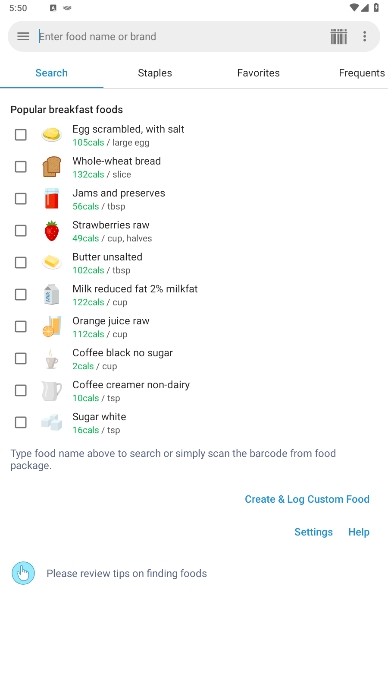This screenshot has height=691, width=388.
Task: Tap the hand pointer tips icon
Action: [x=23, y=573]
